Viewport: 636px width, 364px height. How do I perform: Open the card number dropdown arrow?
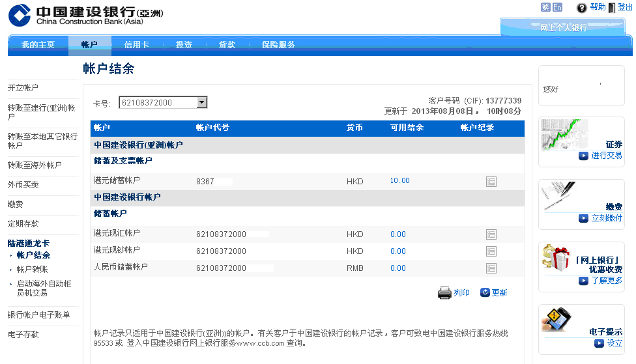click(x=201, y=102)
